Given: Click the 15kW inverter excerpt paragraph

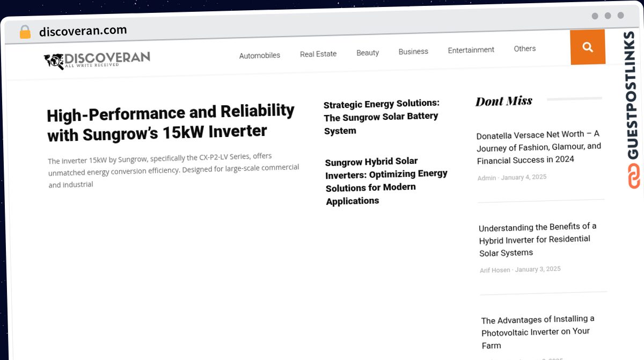Looking at the screenshot, I should [x=173, y=170].
